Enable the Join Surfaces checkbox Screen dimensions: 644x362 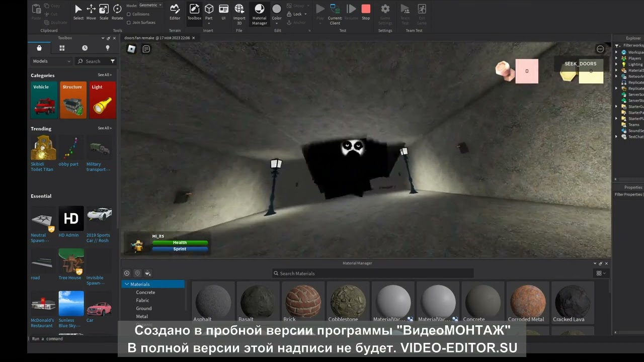coord(129,22)
